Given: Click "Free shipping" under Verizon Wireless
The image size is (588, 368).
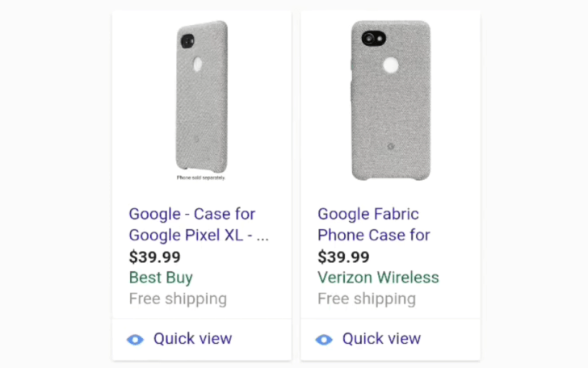Looking at the screenshot, I should [x=367, y=299].
